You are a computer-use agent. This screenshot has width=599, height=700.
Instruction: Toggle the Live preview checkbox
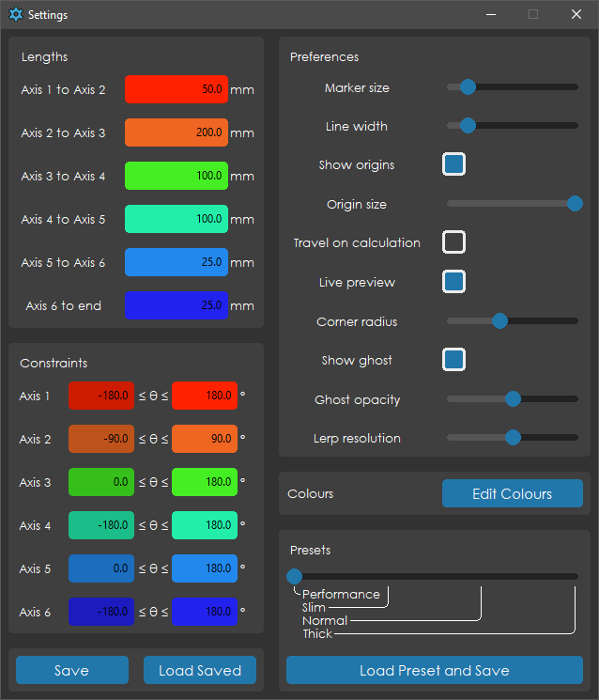(454, 282)
